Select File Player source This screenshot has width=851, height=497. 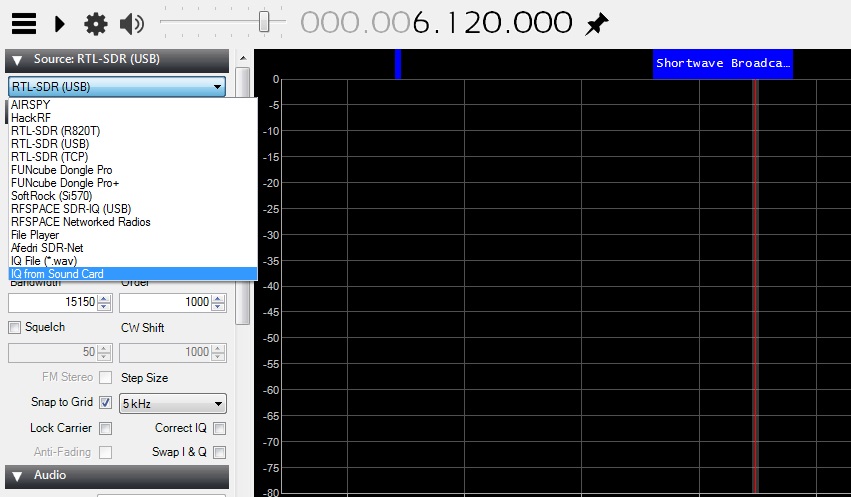pos(133,235)
